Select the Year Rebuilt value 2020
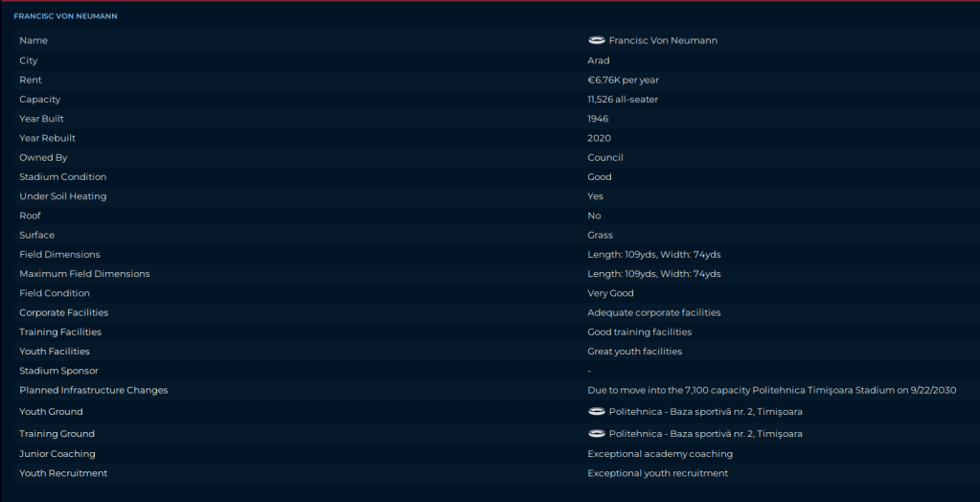The width and height of the screenshot is (980, 502). (x=598, y=138)
